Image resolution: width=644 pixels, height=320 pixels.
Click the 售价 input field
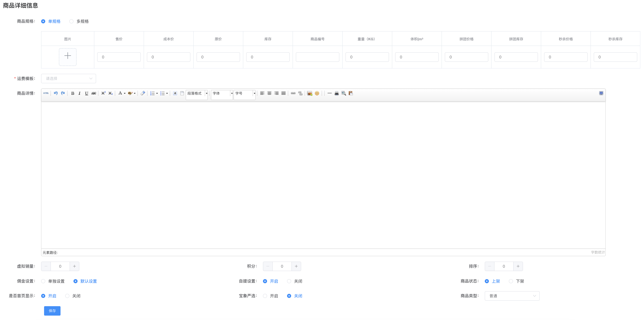coord(119,57)
